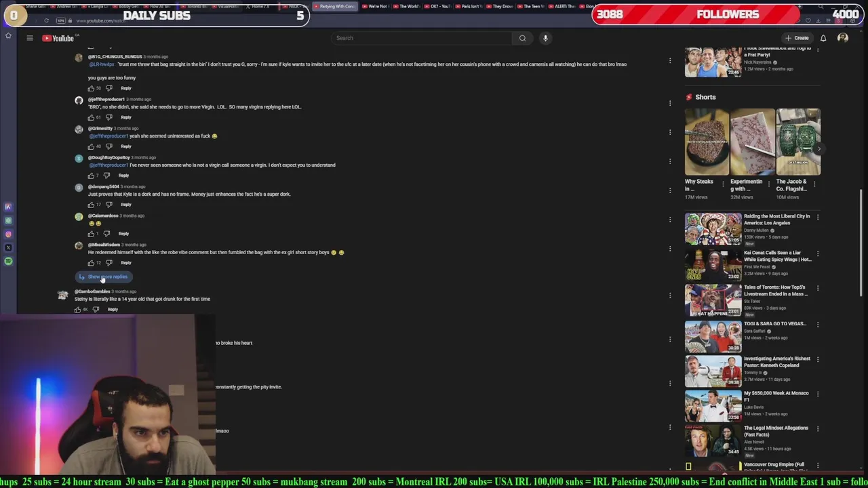Like the B1G_CHUNGUS_BUNGUS comment

click(91, 88)
